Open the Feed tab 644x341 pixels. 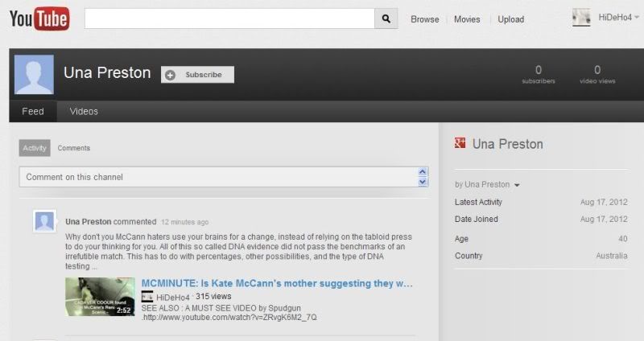tap(33, 111)
